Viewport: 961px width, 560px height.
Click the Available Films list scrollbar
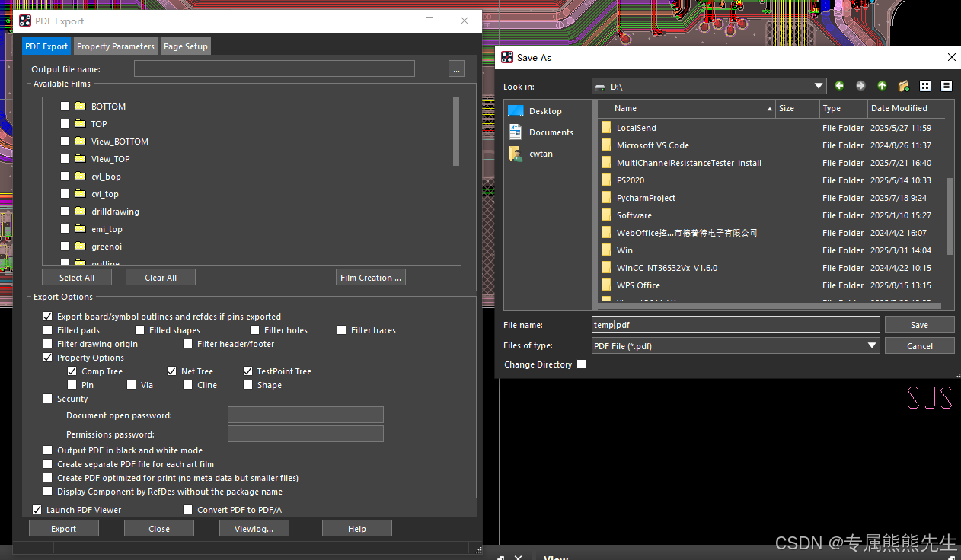pos(456,132)
